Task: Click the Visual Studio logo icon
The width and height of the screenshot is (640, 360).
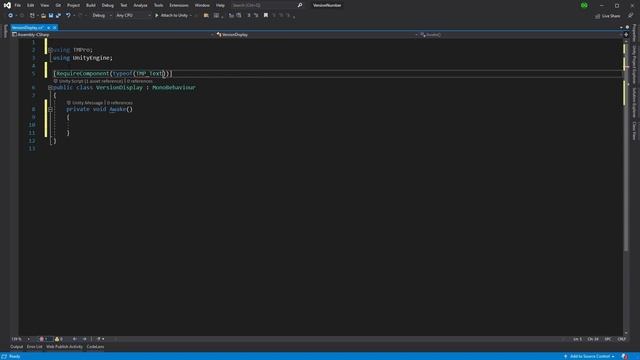Action: click(7, 5)
